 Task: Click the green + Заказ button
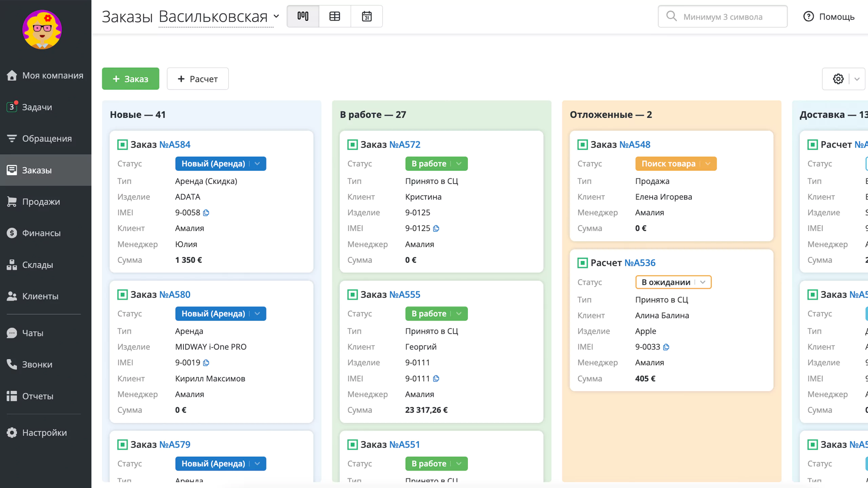point(131,79)
